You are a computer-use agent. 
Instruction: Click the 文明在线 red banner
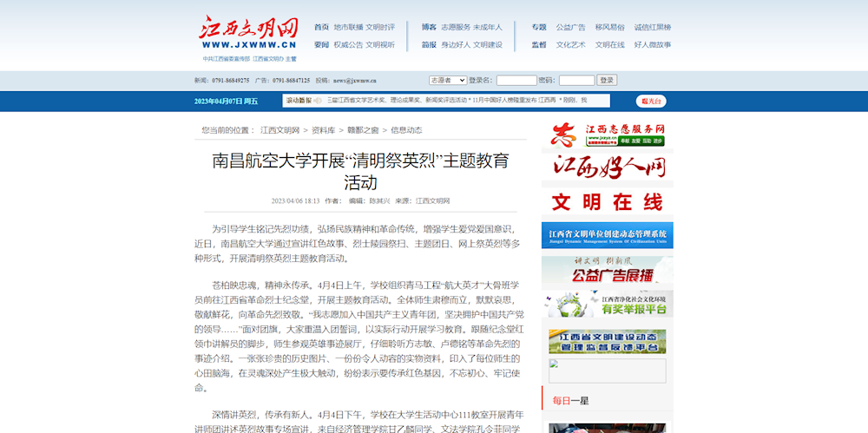[607, 201]
